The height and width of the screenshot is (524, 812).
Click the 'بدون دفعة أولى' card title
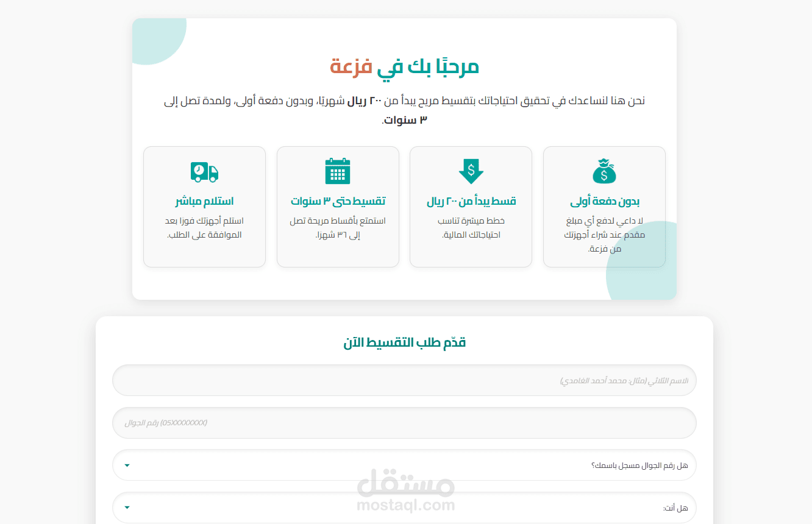605,202
